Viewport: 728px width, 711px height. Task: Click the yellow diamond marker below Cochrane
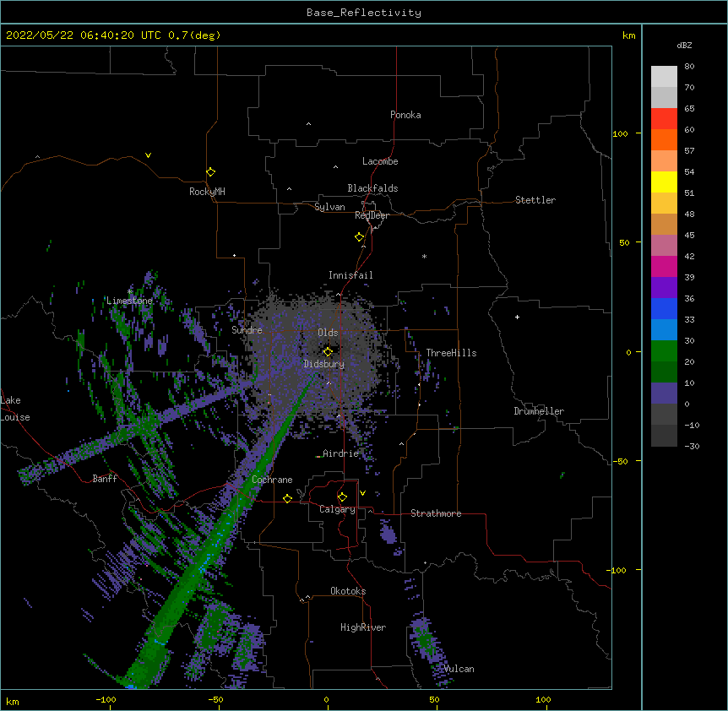pyautogui.click(x=287, y=498)
